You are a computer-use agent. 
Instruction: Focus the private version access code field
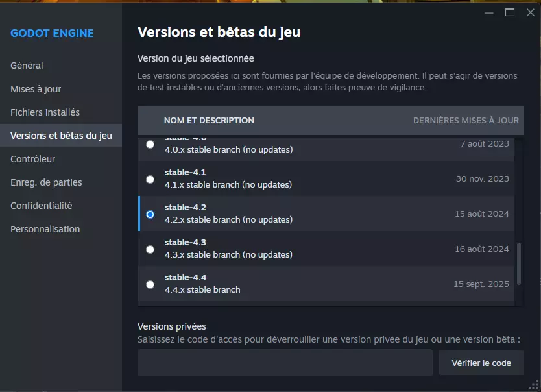click(285, 363)
